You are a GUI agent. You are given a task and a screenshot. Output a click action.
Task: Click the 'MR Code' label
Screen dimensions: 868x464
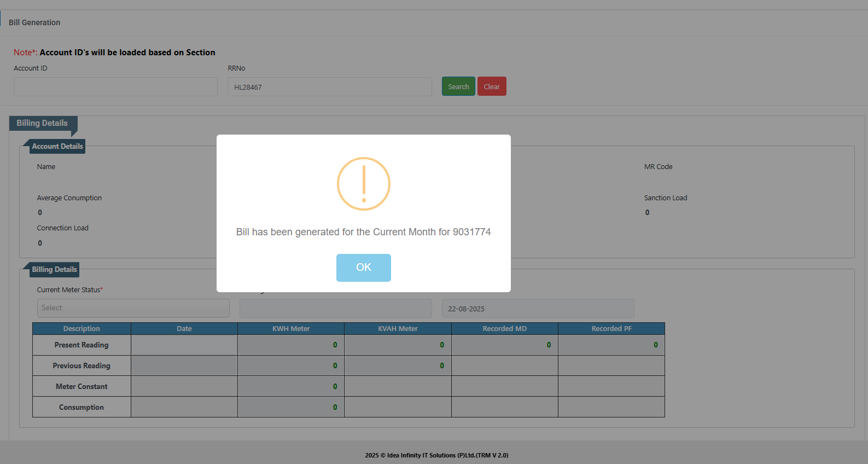659,167
